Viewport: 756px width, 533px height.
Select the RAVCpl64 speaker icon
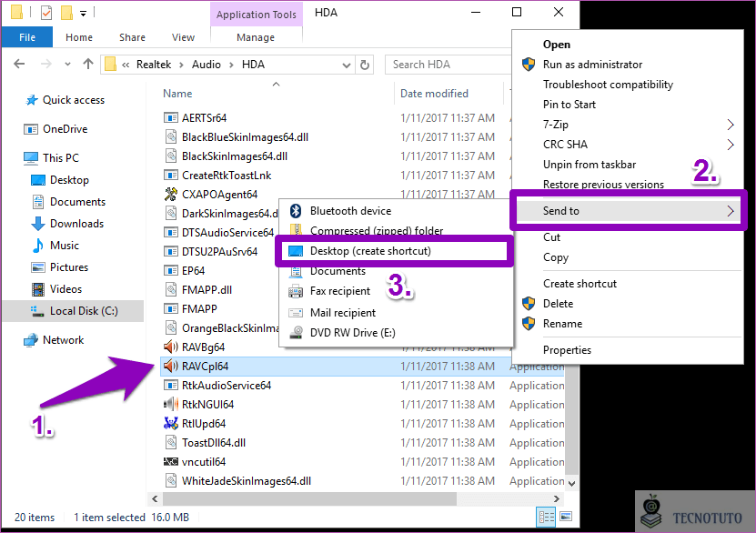click(x=171, y=367)
